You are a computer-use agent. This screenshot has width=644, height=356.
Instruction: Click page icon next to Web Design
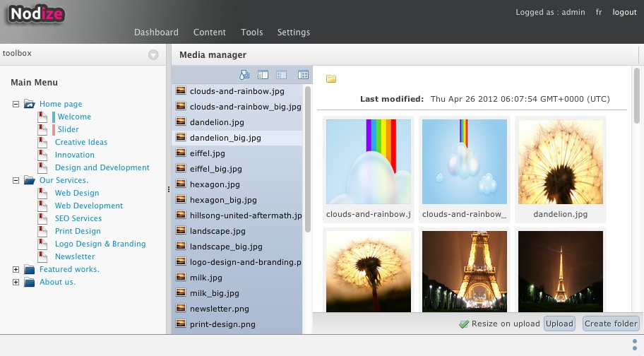(x=42, y=193)
